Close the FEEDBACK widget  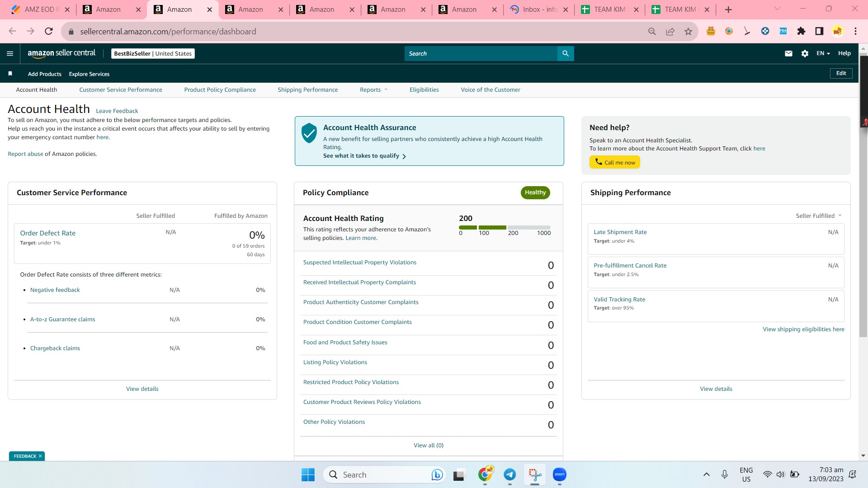pyautogui.click(x=40, y=456)
